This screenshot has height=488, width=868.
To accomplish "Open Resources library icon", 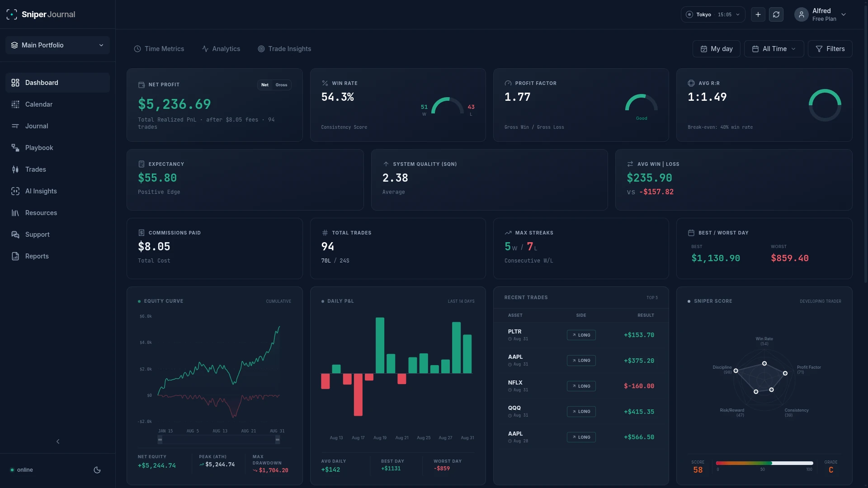I will tap(15, 213).
